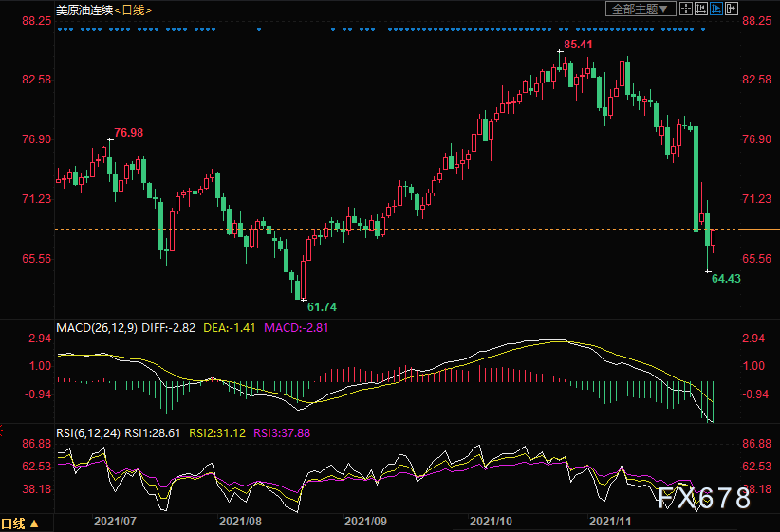Click the 76.98 peak price label
780x532 pixels.
(x=128, y=133)
